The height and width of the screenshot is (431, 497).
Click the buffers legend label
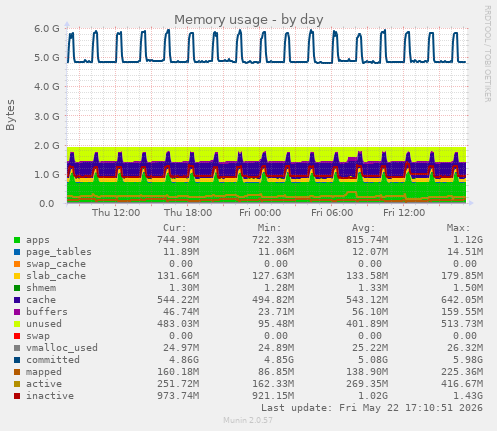[47, 312]
